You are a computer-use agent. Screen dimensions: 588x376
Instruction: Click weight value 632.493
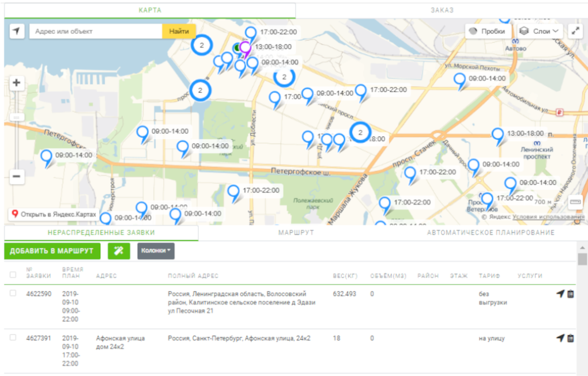coord(344,294)
